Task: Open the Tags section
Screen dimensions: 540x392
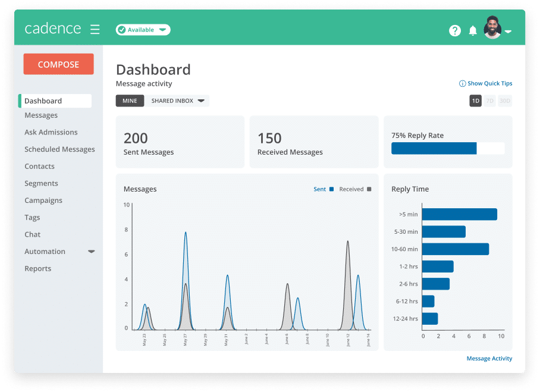Action: tap(32, 217)
